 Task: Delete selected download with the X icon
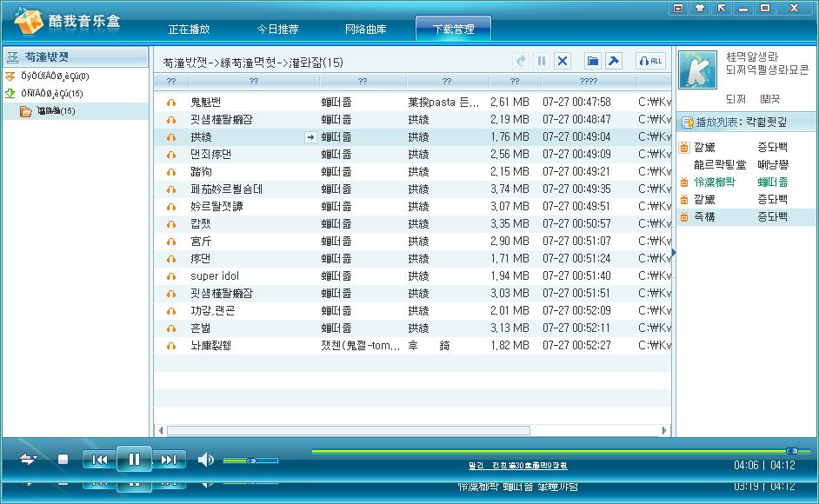563,61
